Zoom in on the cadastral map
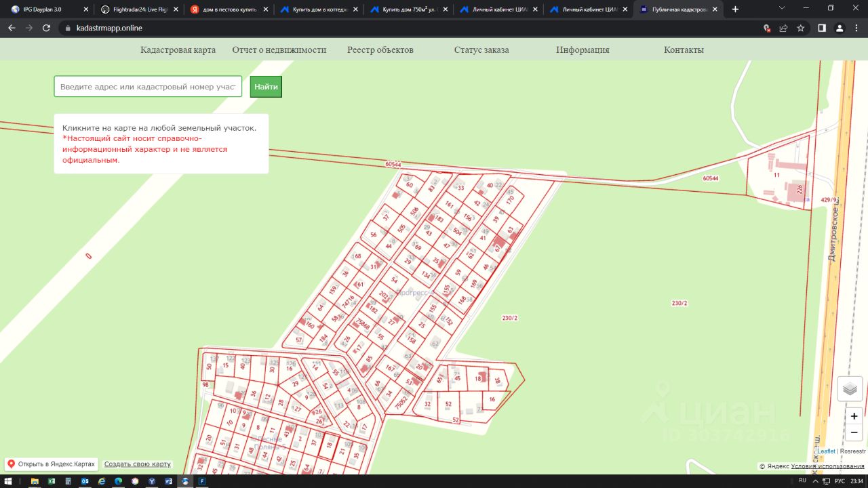The image size is (868, 488). point(854,415)
